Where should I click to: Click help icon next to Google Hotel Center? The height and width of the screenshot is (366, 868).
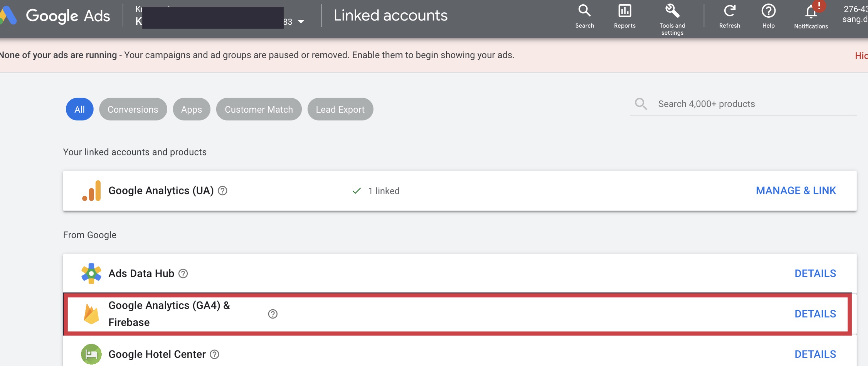(x=214, y=354)
